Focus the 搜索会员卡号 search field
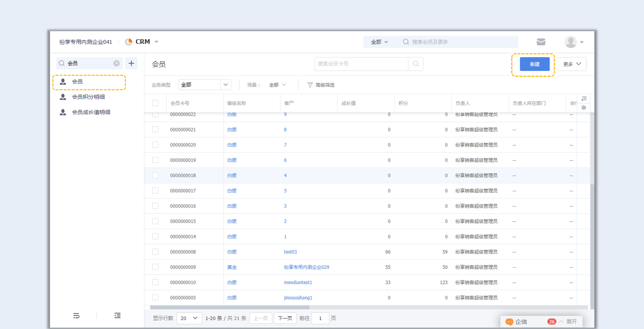The image size is (644, 329). (x=361, y=64)
